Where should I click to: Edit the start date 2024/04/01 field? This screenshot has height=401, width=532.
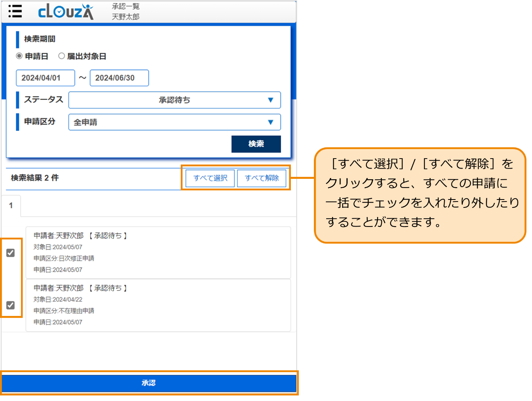pos(45,78)
